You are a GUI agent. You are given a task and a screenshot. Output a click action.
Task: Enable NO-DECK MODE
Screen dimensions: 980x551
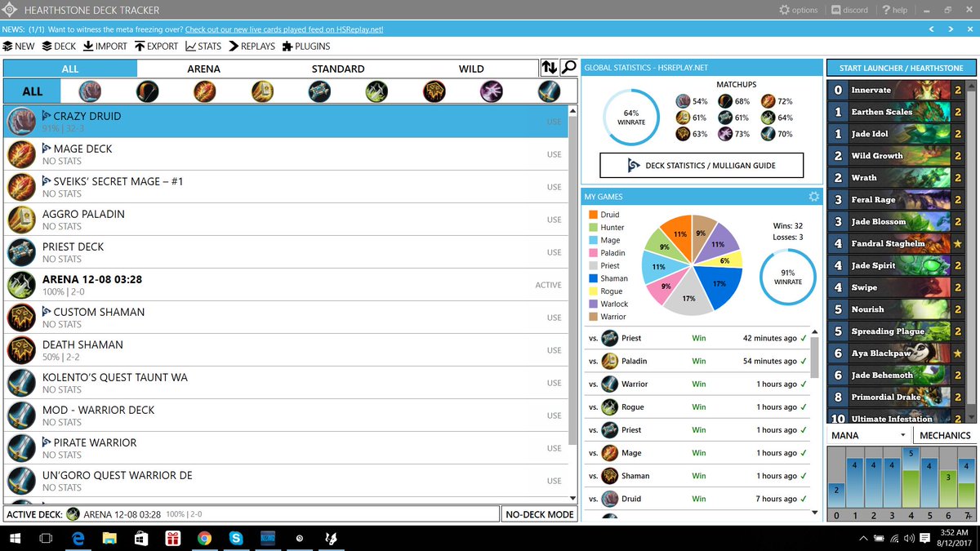tap(539, 514)
